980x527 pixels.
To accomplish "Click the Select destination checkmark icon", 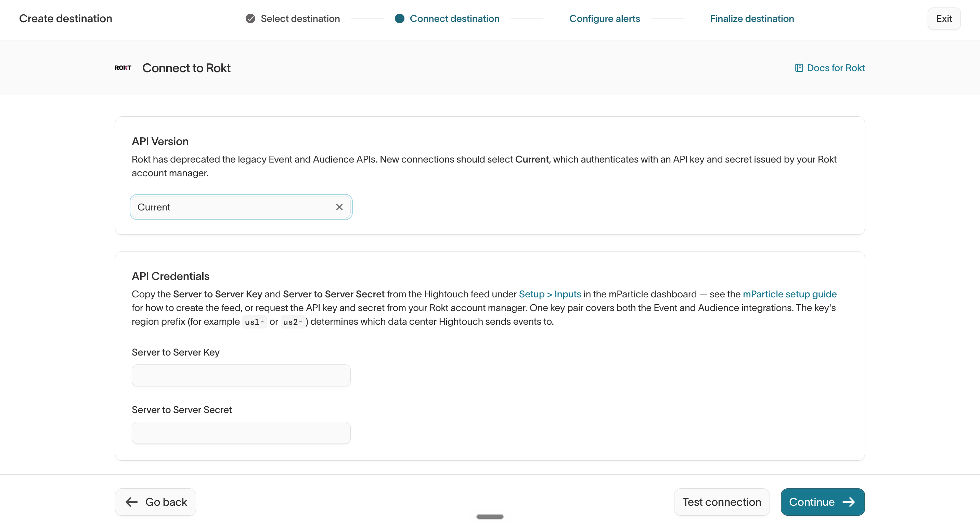I will (250, 18).
